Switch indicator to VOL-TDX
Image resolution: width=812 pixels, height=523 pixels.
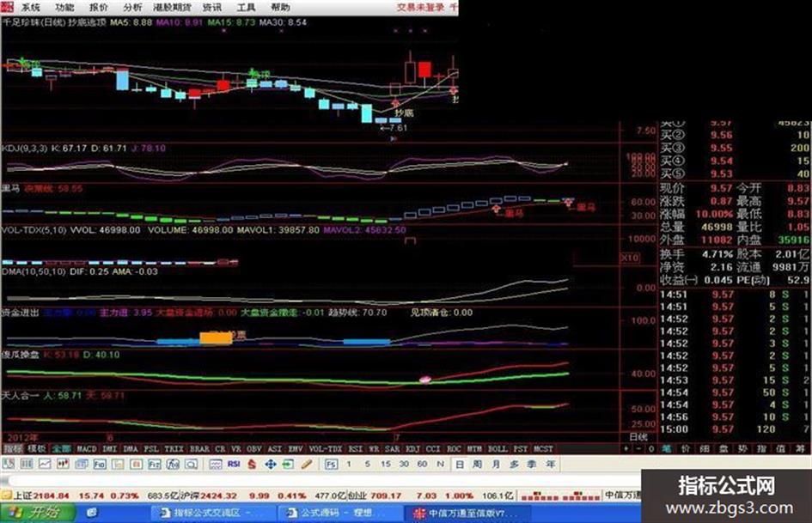pos(325,448)
